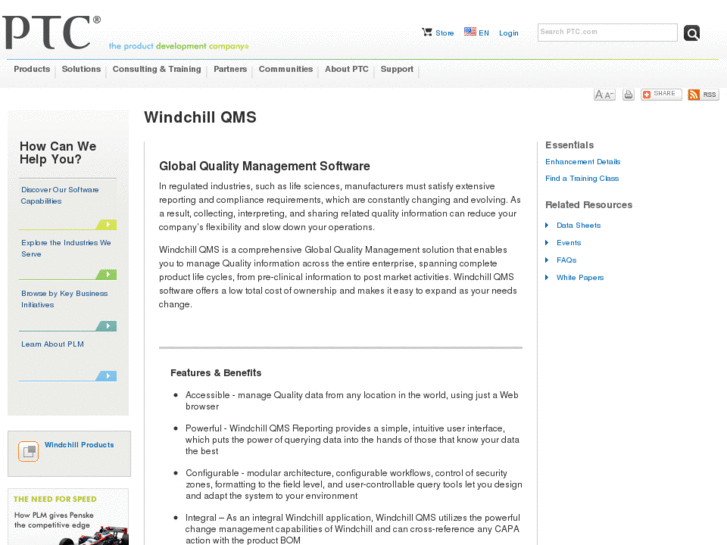Open the Windchill Products link

79,444
